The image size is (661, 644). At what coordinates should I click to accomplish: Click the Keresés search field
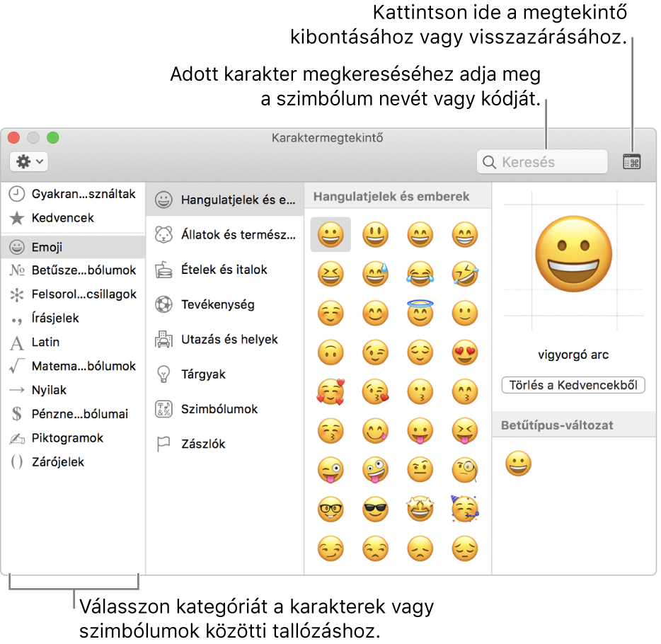coord(542,162)
